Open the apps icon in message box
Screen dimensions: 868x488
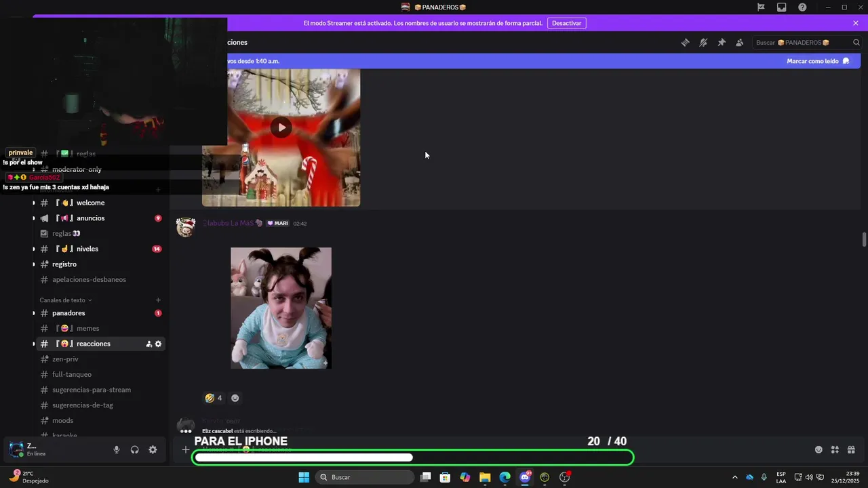(835, 449)
